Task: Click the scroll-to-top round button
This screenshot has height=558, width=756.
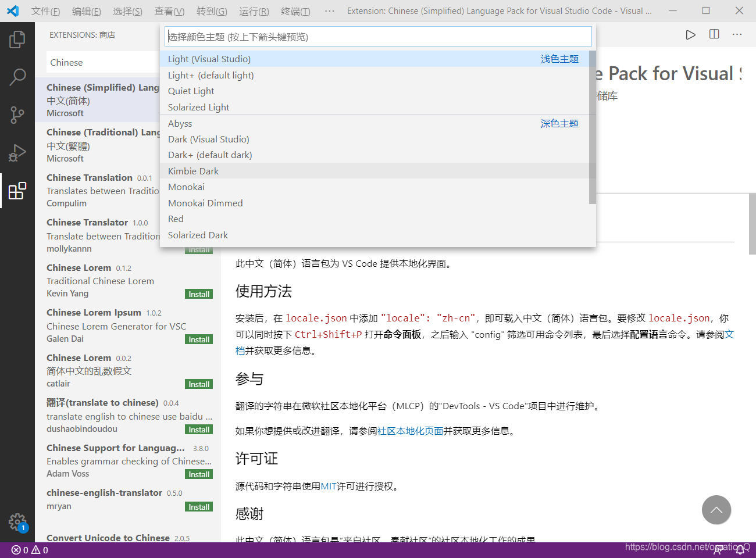Action: point(716,510)
